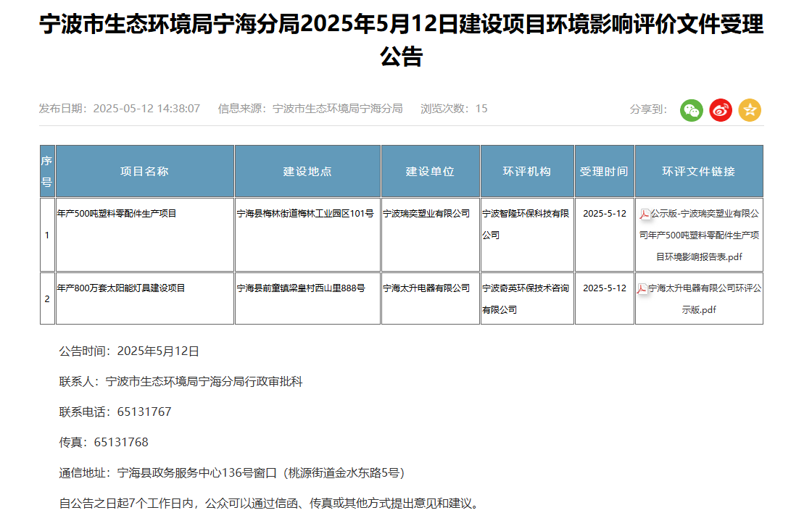
Task: Share to QZone star icon
Action: (x=750, y=110)
